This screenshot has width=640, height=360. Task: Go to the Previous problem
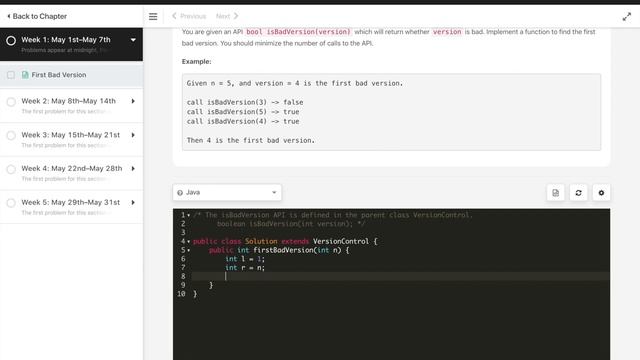(189, 16)
